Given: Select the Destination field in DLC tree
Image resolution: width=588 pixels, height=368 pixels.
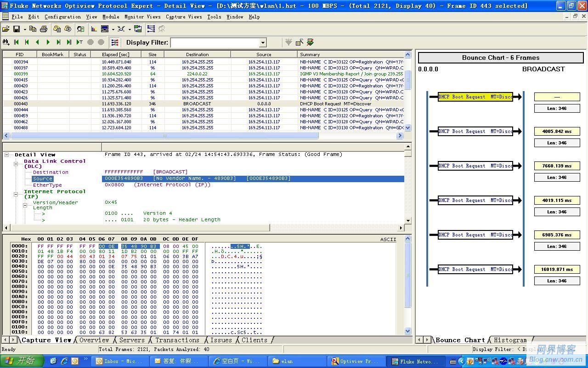Looking at the screenshot, I should point(51,172).
